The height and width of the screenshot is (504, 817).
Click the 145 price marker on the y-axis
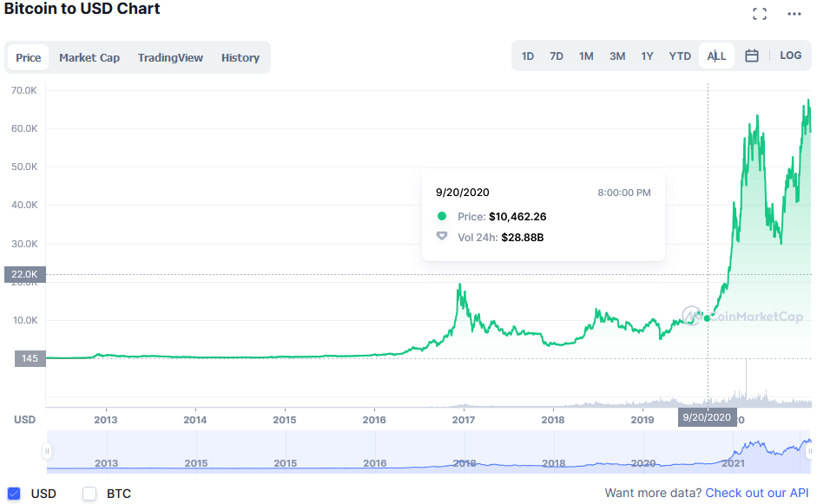click(x=30, y=358)
